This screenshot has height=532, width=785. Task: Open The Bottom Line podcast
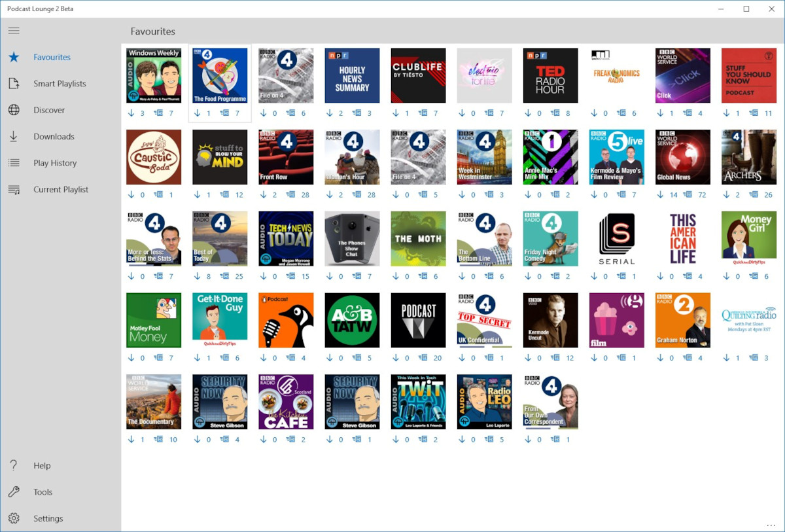tap(484, 239)
